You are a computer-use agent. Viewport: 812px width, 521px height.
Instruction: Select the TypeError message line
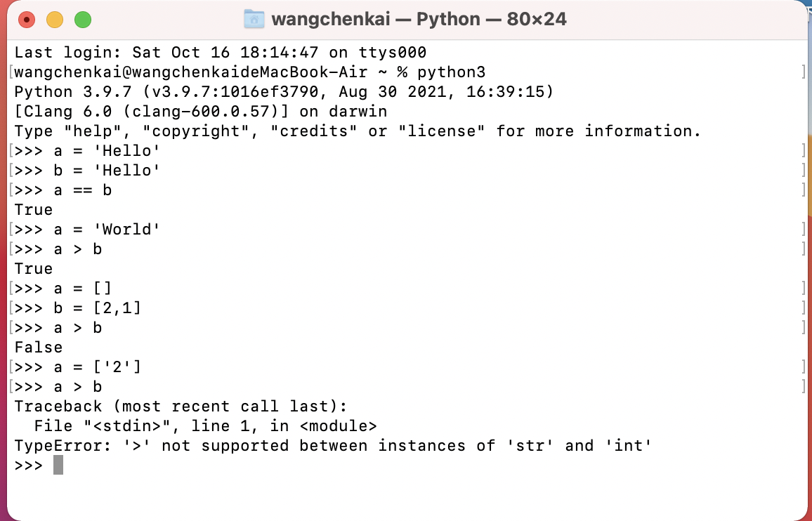click(333, 445)
